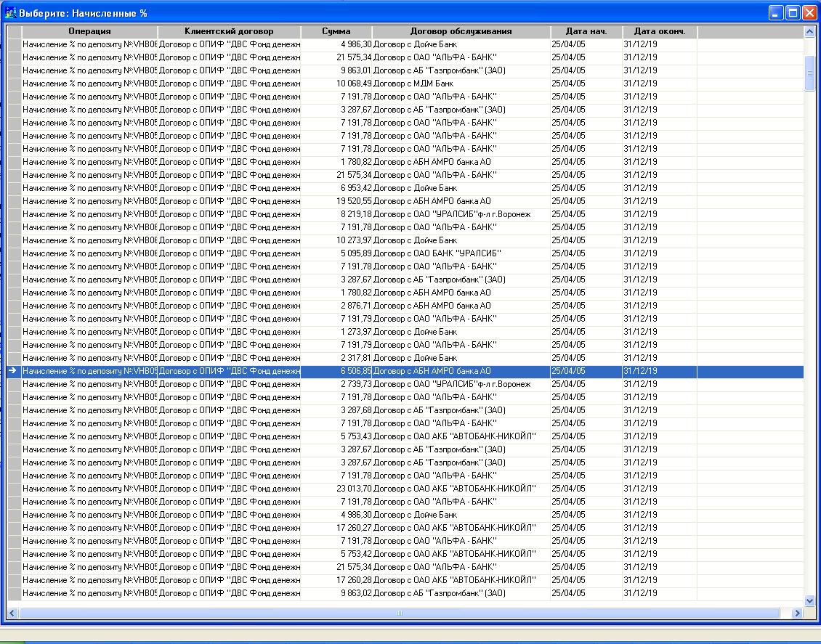
Task: Select the sum cell 5 753,43
Action: pyautogui.click(x=336, y=437)
